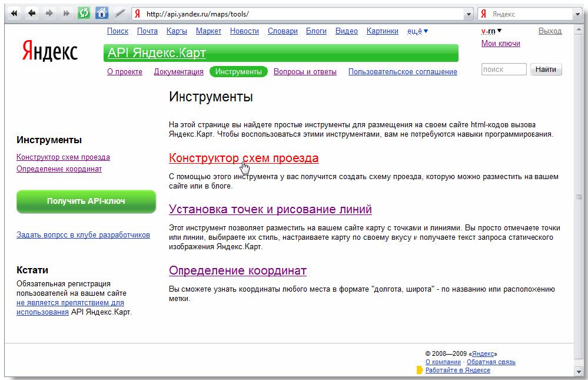The height and width of the screenshot is (380, 588).
Task: Click the Работайте в Яндексе link
Action: click(457, 370)
